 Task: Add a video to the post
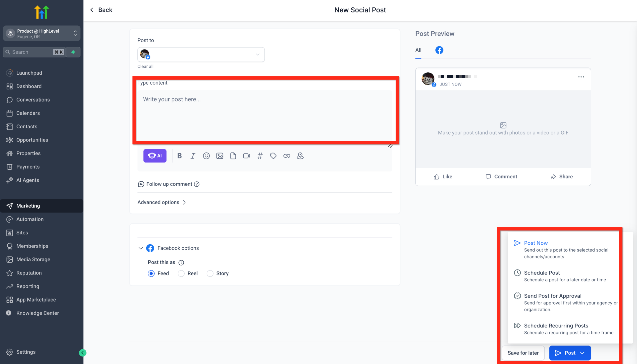(x=247, y=156)
